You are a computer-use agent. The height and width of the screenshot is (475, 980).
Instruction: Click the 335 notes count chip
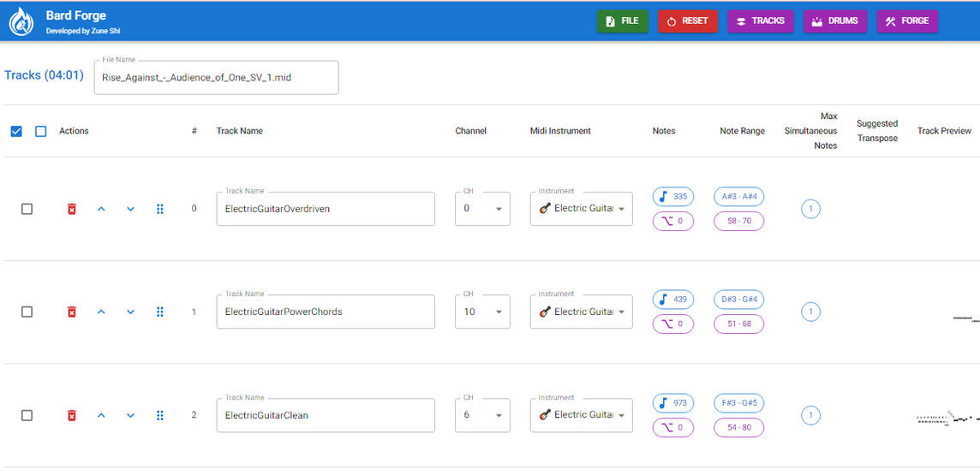[x=673, y=197]
